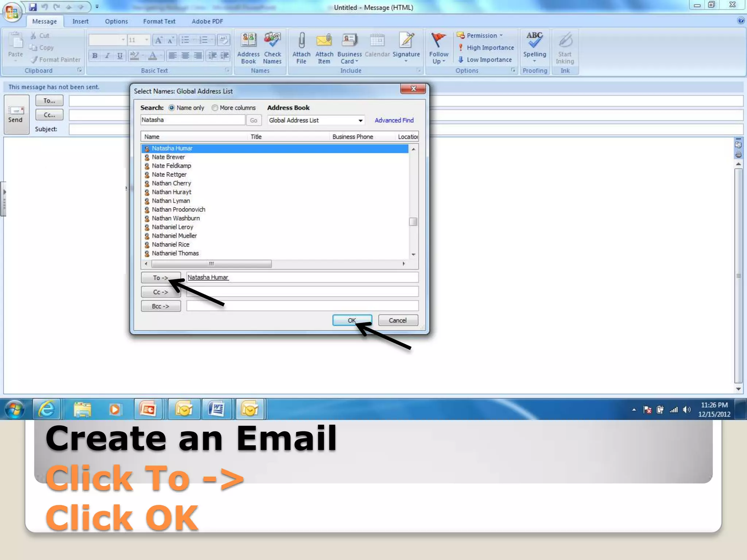Click Check Names icon
This screenshot has width=747, height=560.
272,48
